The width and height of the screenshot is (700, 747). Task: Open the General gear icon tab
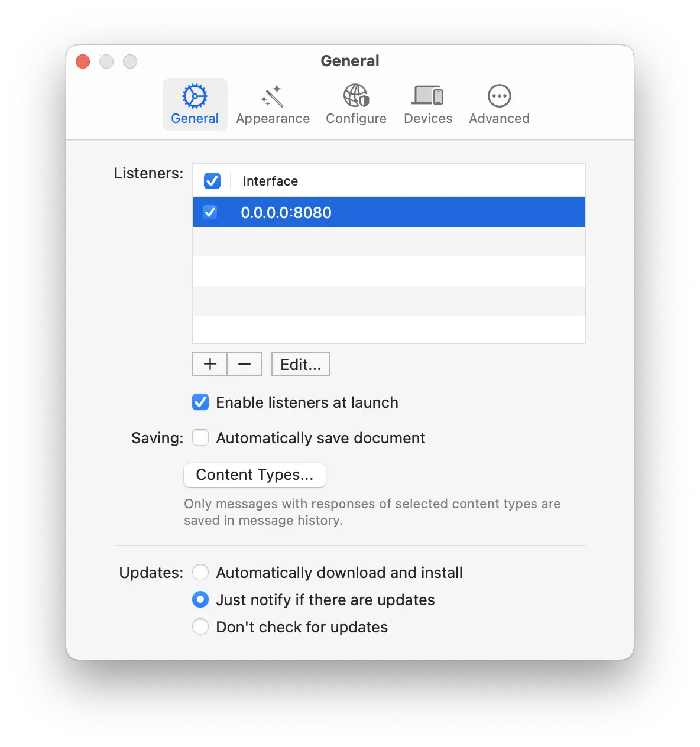click(x=195, y=96)
